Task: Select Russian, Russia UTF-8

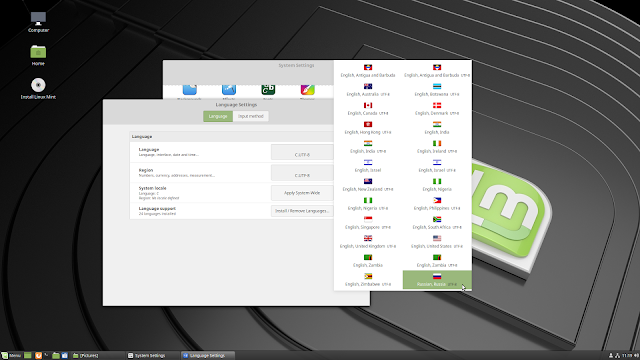Action: [x=437, y=280]
